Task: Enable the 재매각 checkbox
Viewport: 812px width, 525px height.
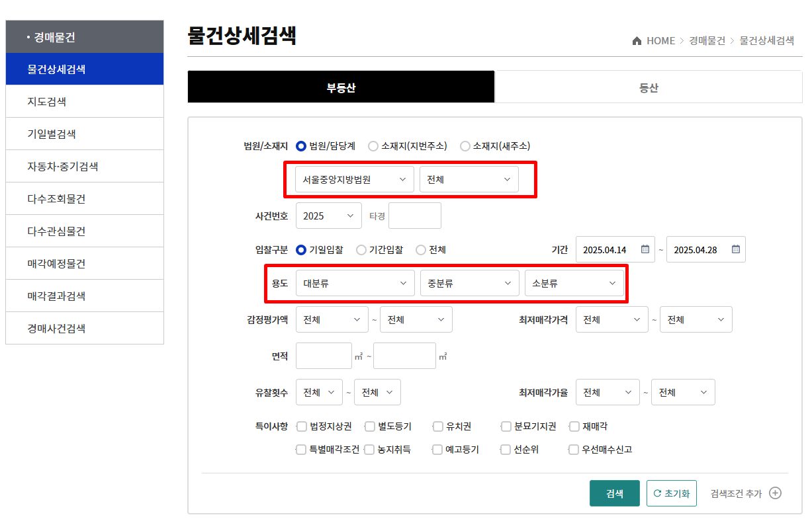Action: (573, 426)
